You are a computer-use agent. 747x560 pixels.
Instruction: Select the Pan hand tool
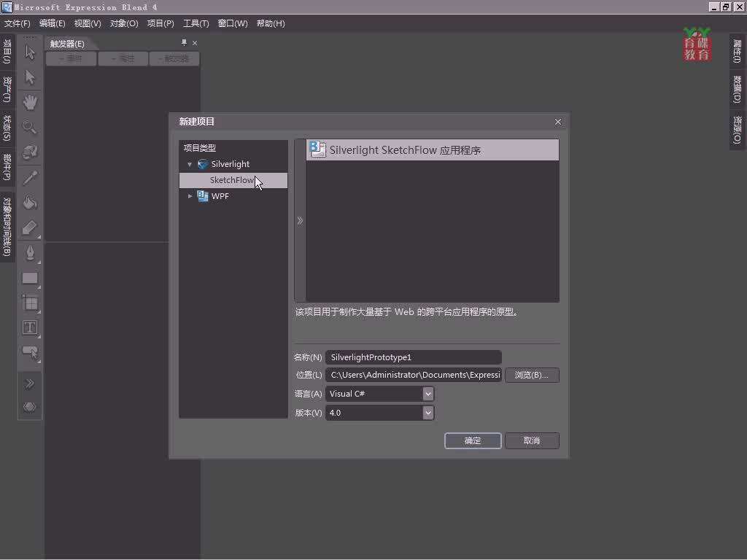click(30, 102)
